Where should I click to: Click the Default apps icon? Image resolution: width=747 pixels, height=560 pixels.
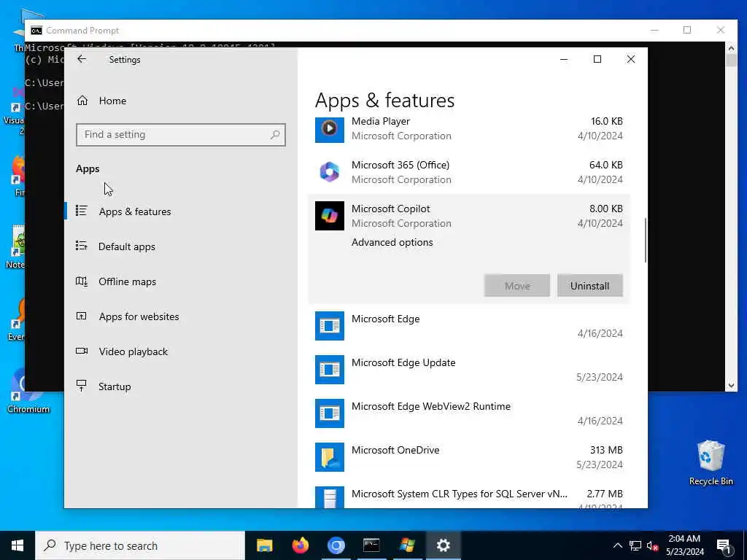coord(82,246)
